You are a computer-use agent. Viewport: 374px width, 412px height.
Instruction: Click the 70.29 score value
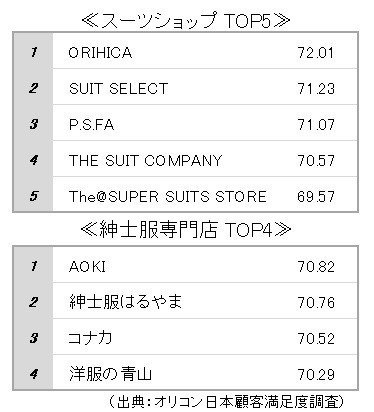click(316, 374)
